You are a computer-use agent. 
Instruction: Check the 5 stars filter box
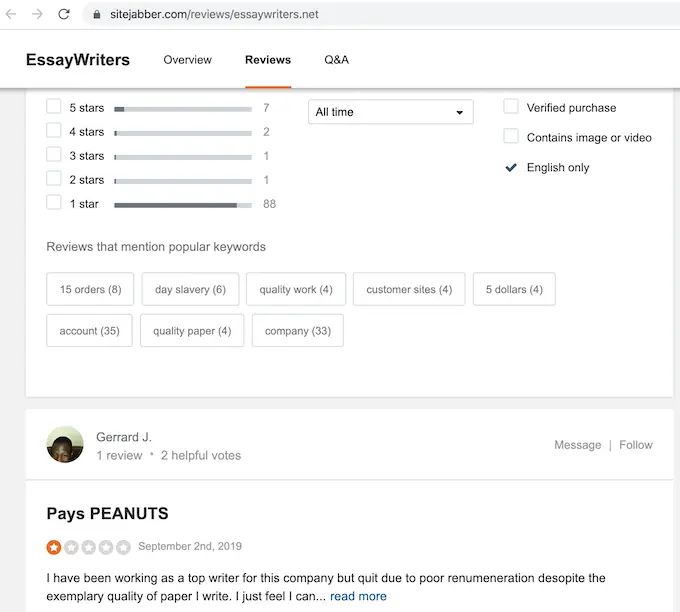(x=54, y=107)
